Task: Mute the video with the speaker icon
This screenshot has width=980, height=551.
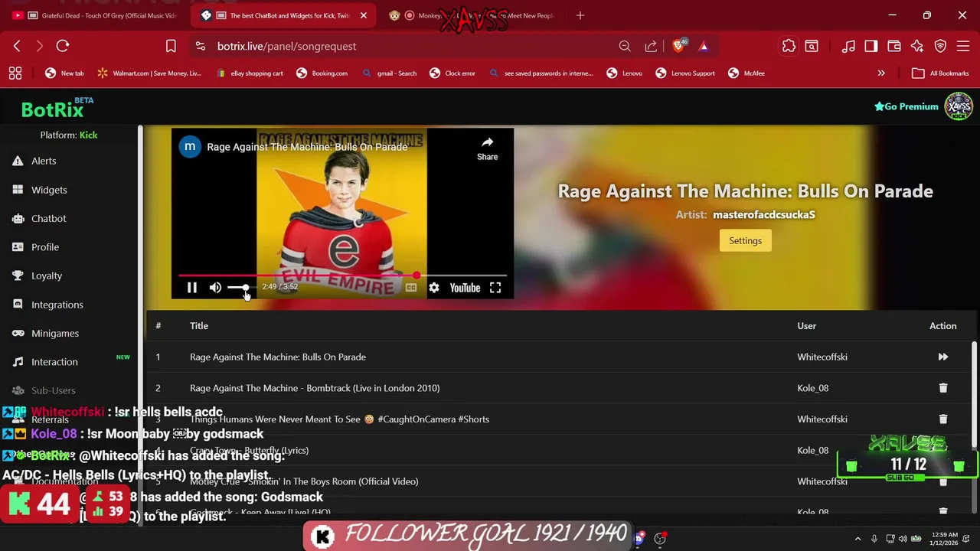Action: tap(215, 288)
